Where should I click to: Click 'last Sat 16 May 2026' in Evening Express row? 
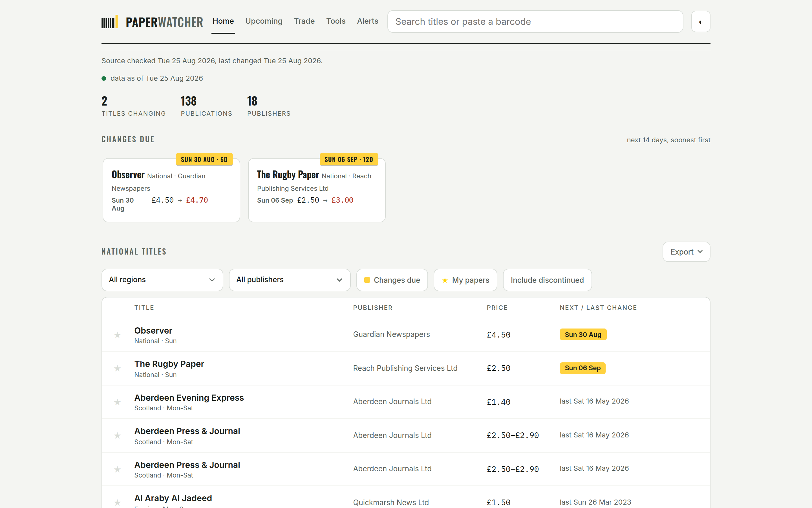coord(594,402)
